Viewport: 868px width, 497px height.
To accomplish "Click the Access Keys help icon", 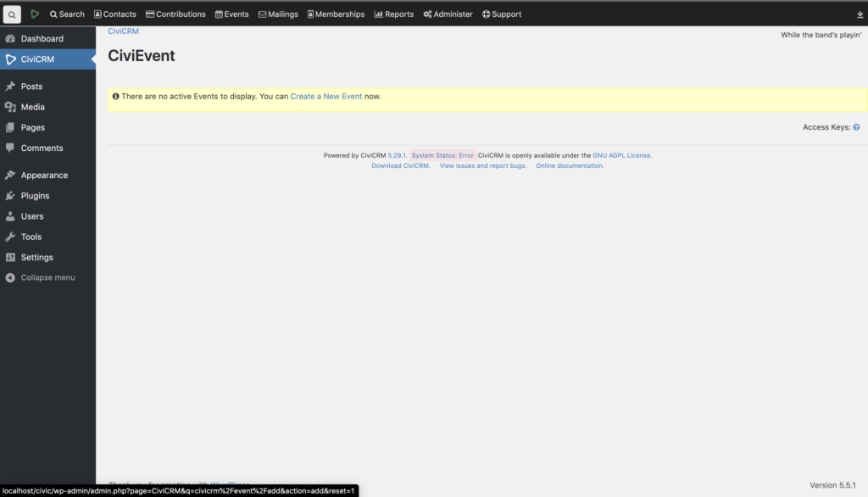I will (856, 127).
